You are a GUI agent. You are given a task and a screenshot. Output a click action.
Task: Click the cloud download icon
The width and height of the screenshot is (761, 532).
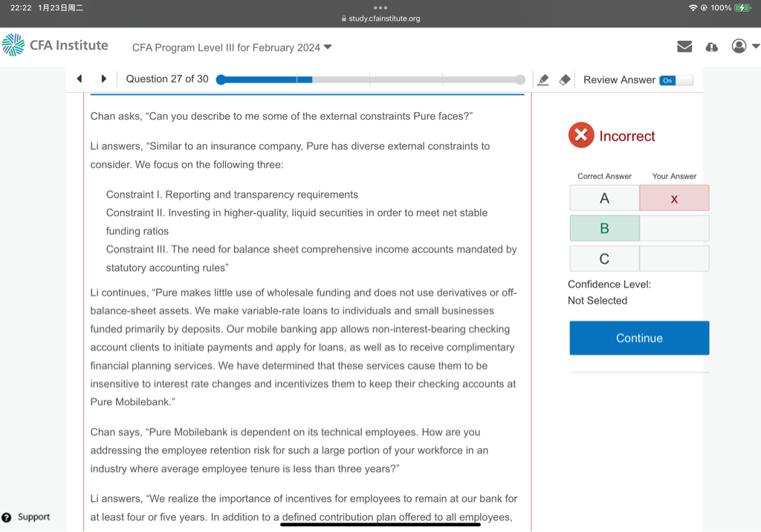[x=711, y=47]
